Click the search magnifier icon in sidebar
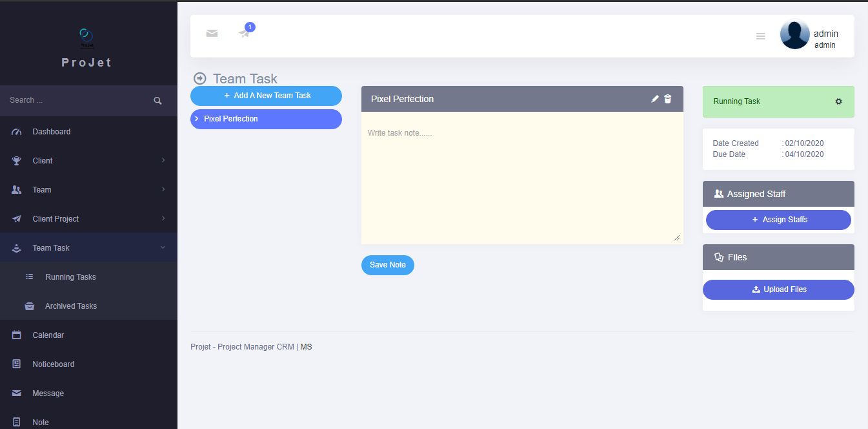This screenshot has height=429, width=868. (157, 101)
